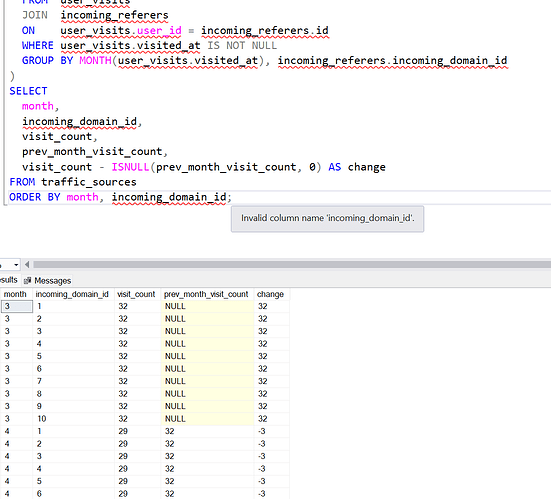Select the prev_month_visit_count column header
The image size is (551, 499).
tap(207, 294)
